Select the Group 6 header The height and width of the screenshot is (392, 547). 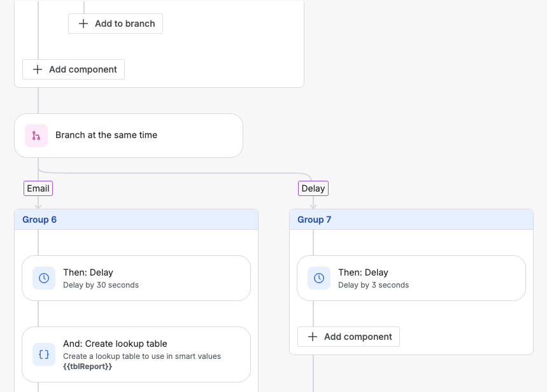click(x=136, y=220)
